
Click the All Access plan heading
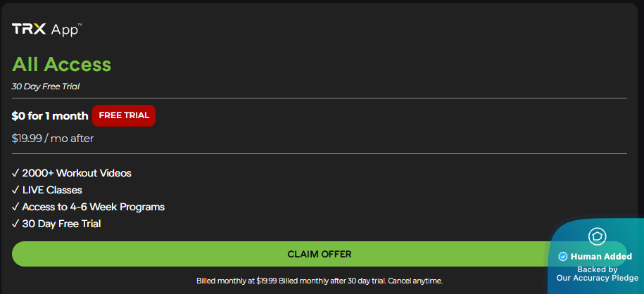coord(62,64)
